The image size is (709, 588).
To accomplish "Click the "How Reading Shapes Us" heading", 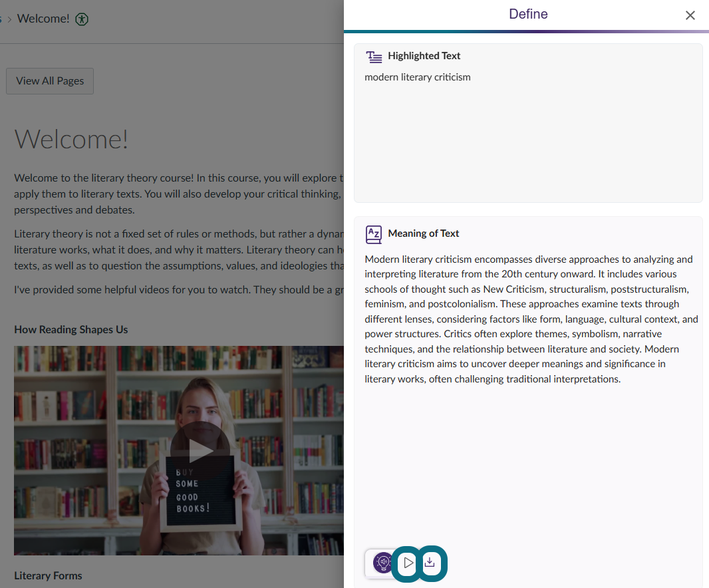I will [71, 330].
